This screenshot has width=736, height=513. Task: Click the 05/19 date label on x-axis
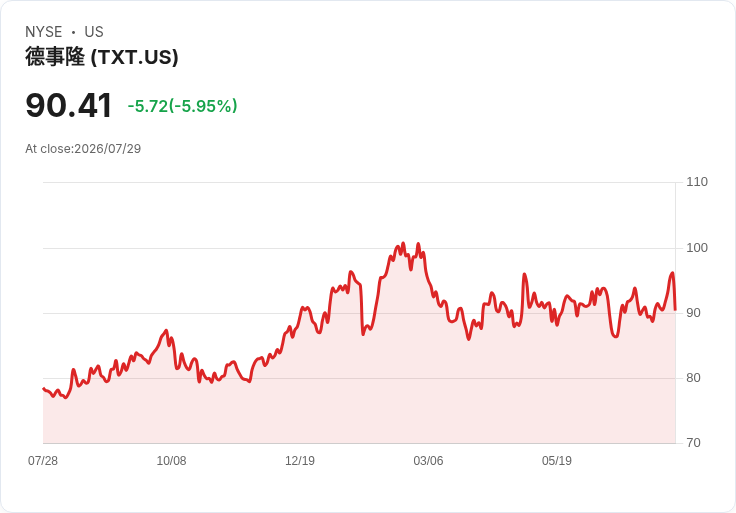pos(557,460)
